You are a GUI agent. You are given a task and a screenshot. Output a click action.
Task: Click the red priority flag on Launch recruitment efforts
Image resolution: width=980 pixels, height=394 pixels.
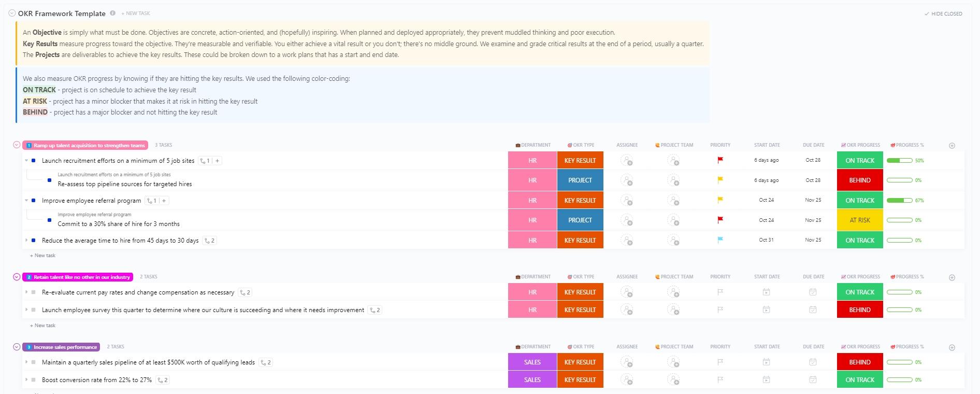tap(720, 160)
